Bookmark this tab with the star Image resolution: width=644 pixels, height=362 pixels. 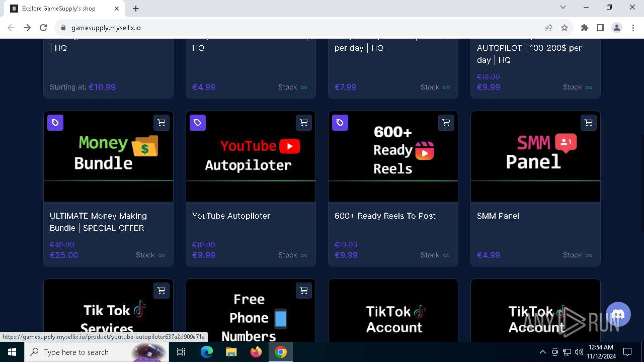click(x=565, y=28)
